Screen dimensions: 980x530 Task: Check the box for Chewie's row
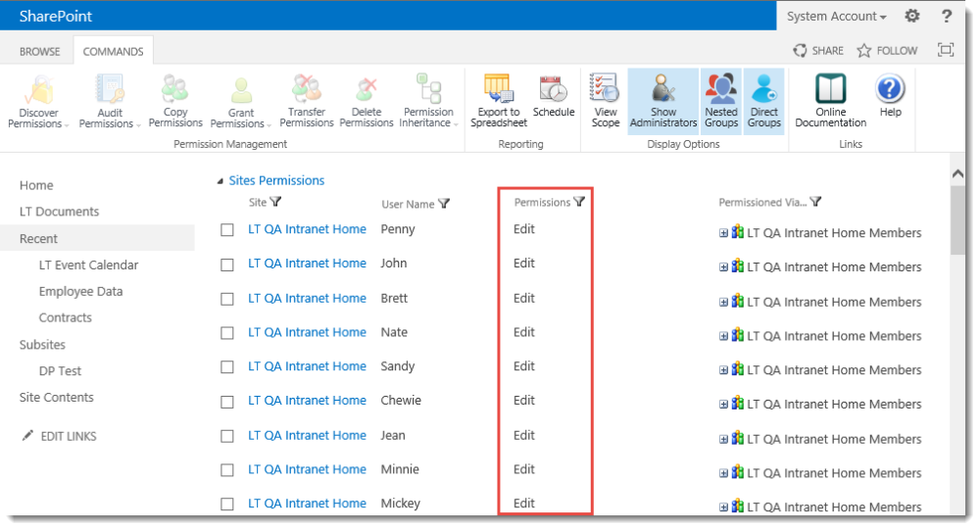(227, 402)
